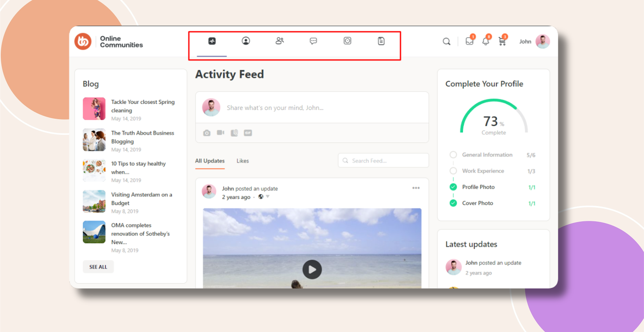Open the Forums chat-bubble nav icon

click(314, 41)
